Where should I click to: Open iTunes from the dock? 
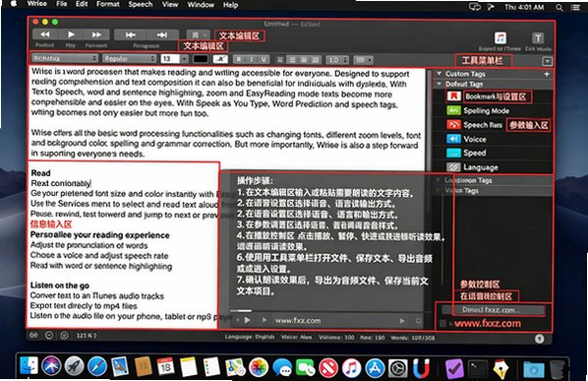pyautogui.click(x=351, y=367)
